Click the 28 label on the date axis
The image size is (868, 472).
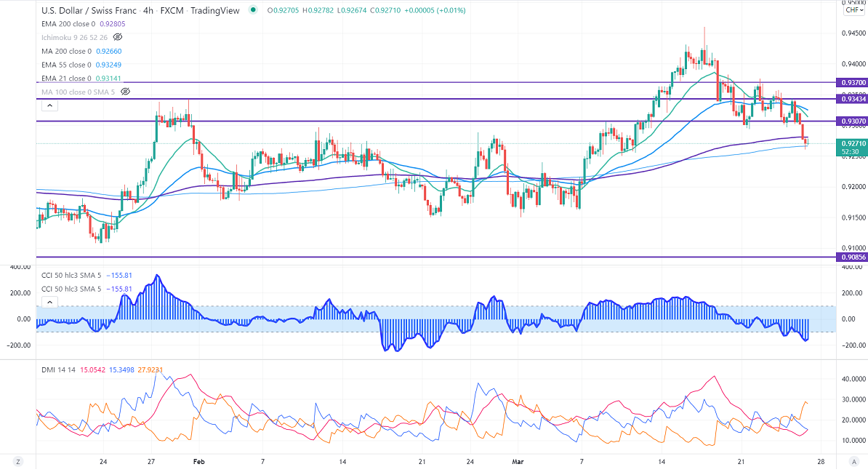[x=821, y=462]
